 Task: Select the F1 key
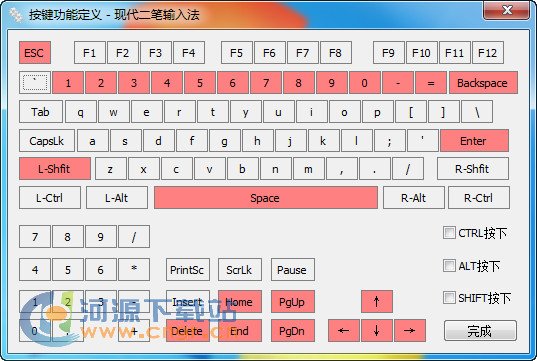(x=89, y=53)
